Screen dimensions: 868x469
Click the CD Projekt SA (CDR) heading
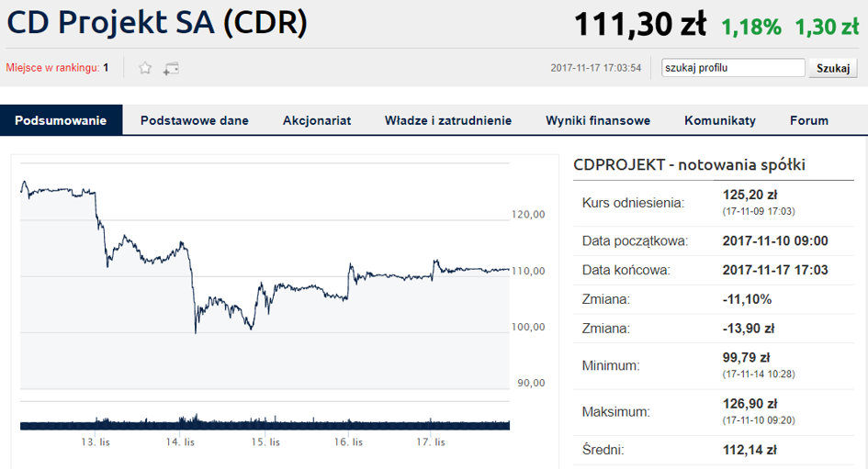[x=157, y=23]
